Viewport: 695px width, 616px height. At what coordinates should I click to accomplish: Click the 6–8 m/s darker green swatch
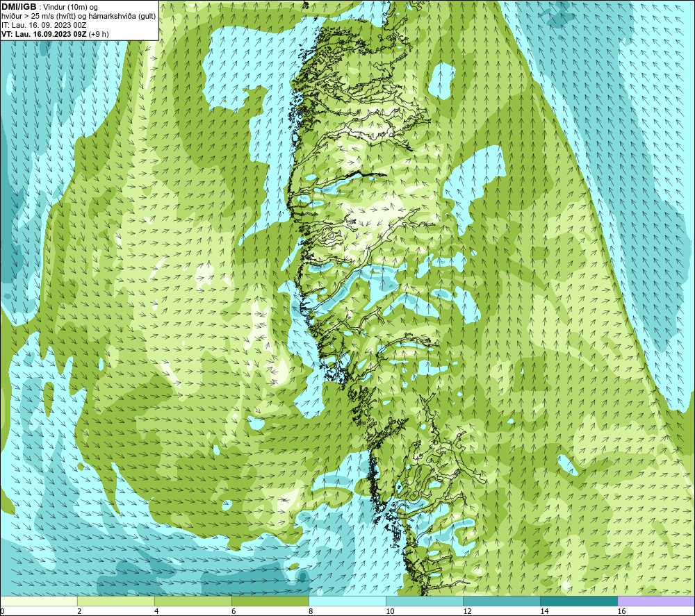(270, 601)
